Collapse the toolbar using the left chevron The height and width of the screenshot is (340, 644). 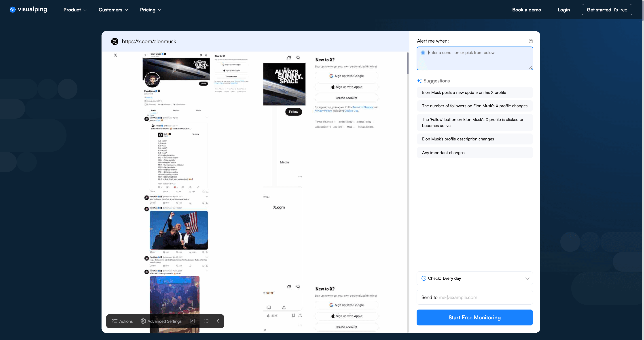tap(218, 321)
